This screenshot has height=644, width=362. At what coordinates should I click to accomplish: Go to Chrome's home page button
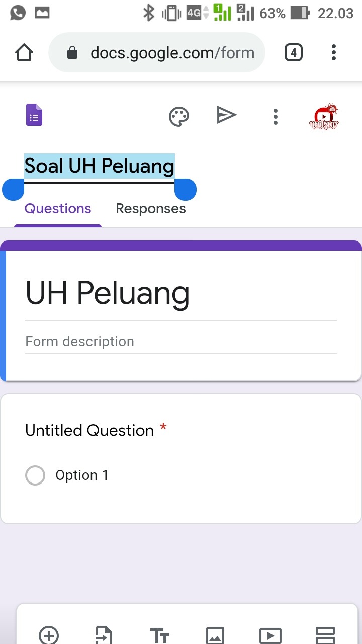(x=25, y=53)
